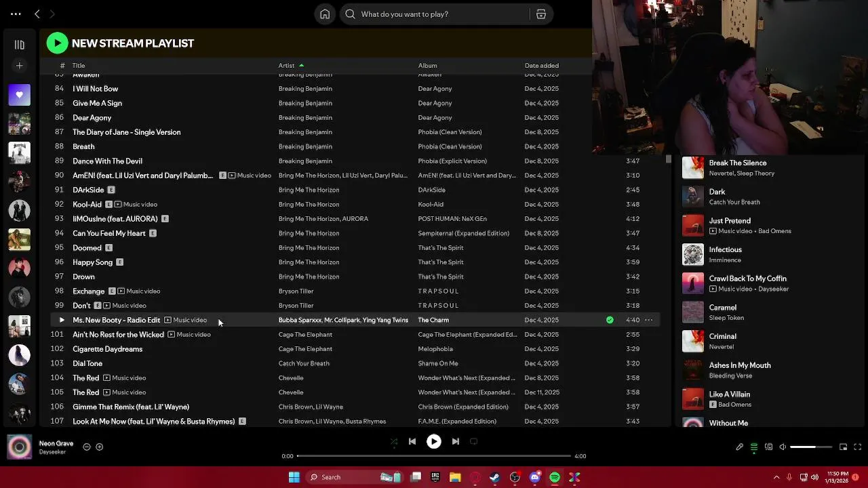Toggle the queue panel
The image size is (868, 488).
click(754, 447)
